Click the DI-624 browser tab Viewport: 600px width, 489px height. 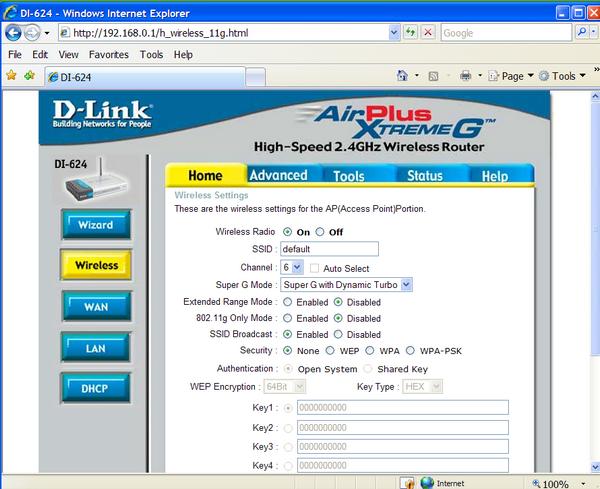(145, 77)
